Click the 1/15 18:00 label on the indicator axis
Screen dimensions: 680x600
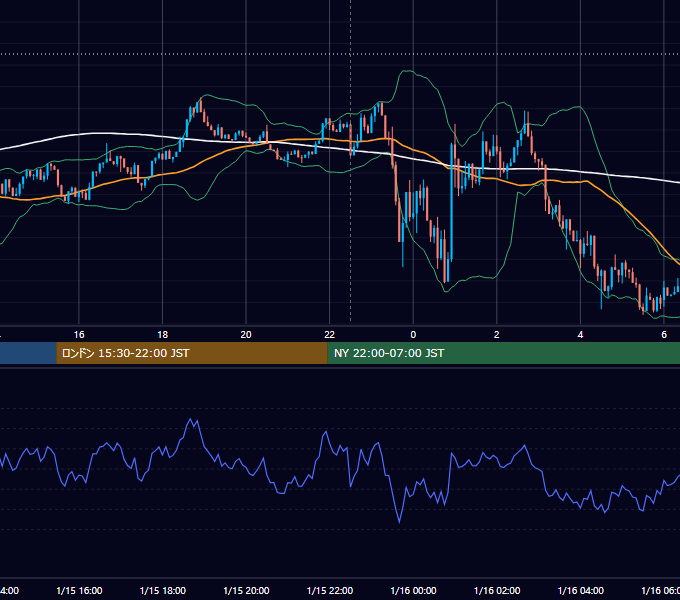pos(163,590)
